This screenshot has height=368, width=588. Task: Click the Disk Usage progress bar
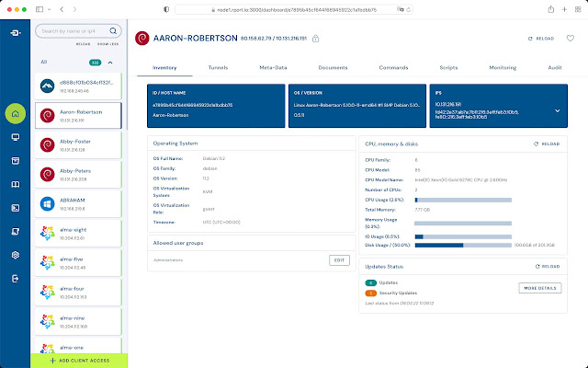pyautogui.click(x=463, y=246)
